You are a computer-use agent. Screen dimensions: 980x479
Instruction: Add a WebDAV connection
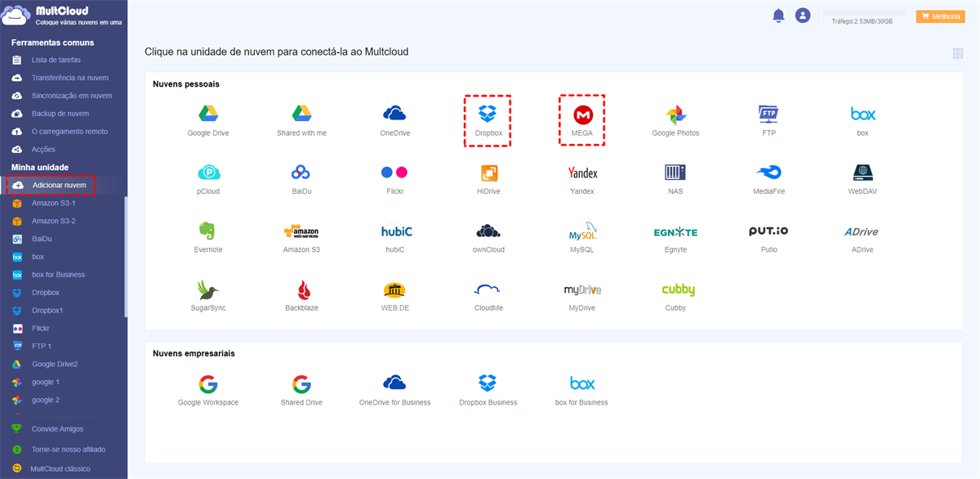(862, 179)
